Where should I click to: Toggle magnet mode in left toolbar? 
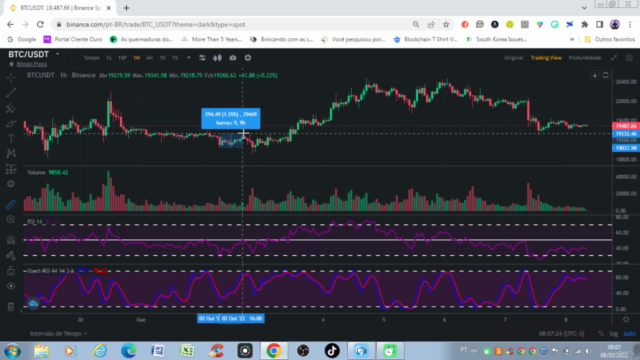point(11,240)
